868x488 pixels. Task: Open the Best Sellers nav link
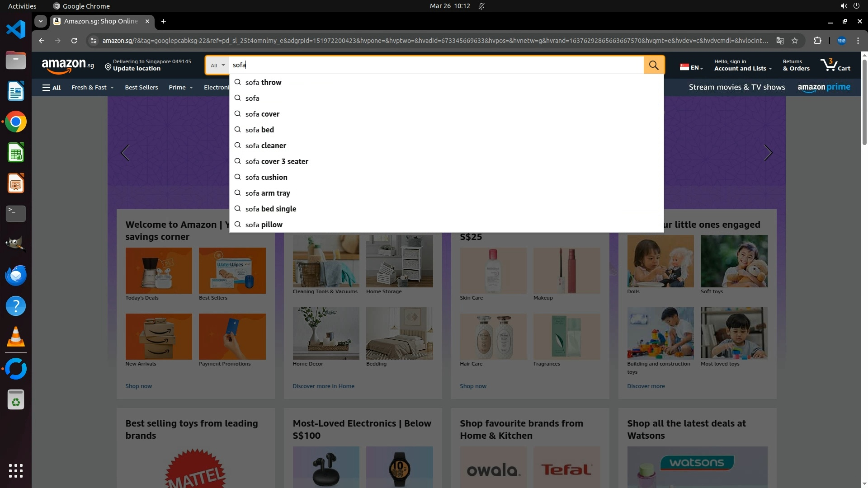(142, 88)
